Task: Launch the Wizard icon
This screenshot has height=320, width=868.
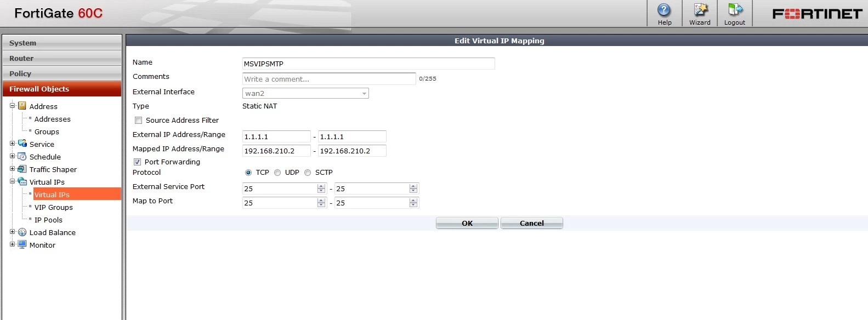Action: [x=700, y=10]
